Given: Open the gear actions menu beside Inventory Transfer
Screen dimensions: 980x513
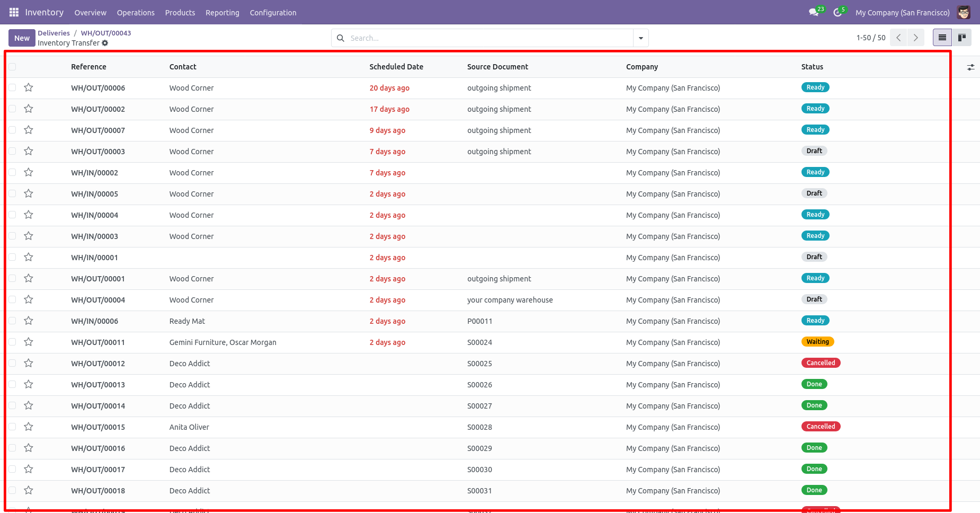Looking at the screenshot, I should coord(105,43).
